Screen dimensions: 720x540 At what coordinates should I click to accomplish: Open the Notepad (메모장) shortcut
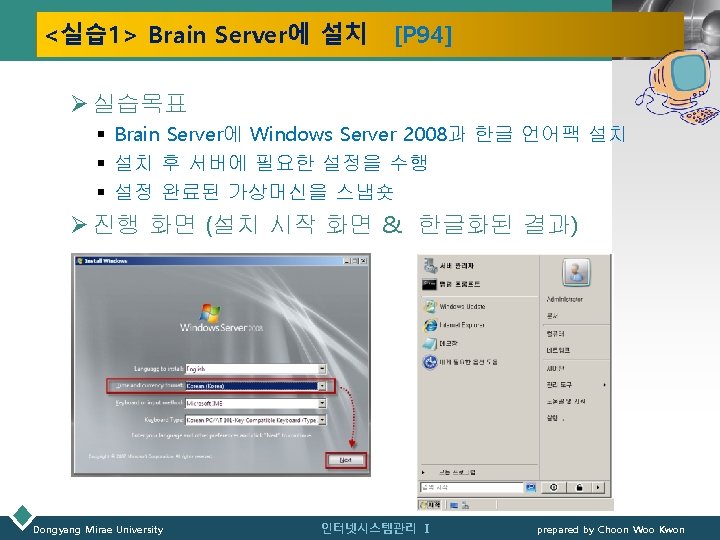440,343
